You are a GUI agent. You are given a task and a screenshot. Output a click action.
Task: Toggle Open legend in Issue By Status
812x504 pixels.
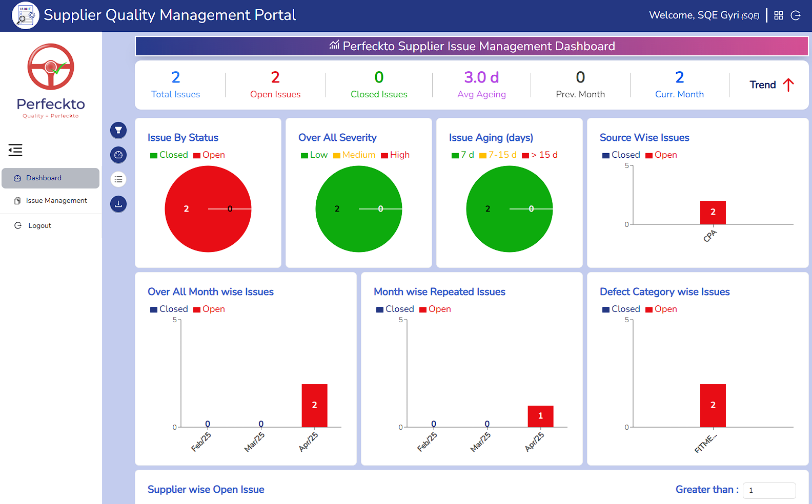(x=209, y=155)
